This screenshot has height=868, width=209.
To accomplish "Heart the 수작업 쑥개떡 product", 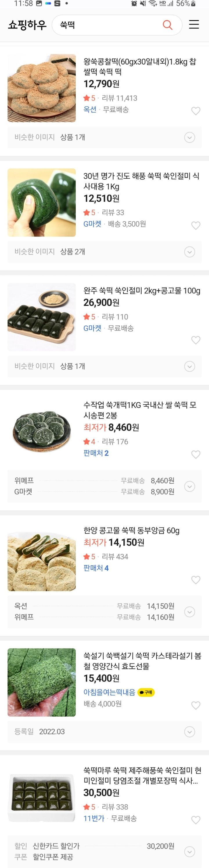I will (196, 454).
